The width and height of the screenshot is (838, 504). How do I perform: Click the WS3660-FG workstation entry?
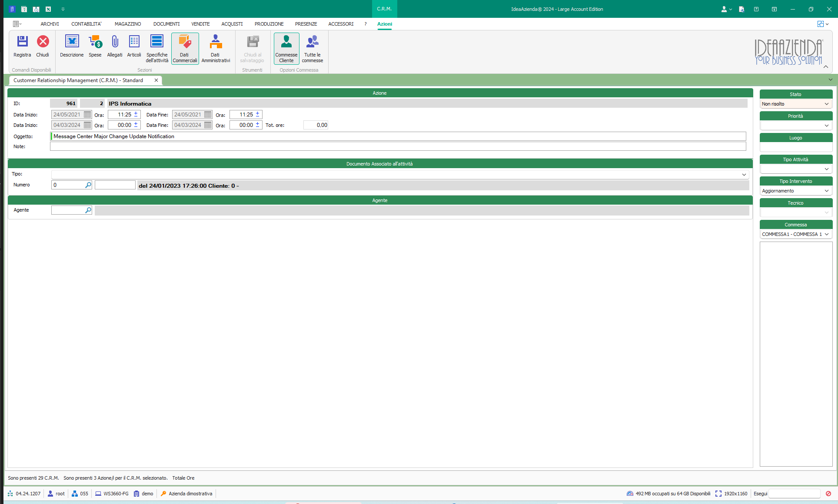pyautogui.click(x=112, y=494)
